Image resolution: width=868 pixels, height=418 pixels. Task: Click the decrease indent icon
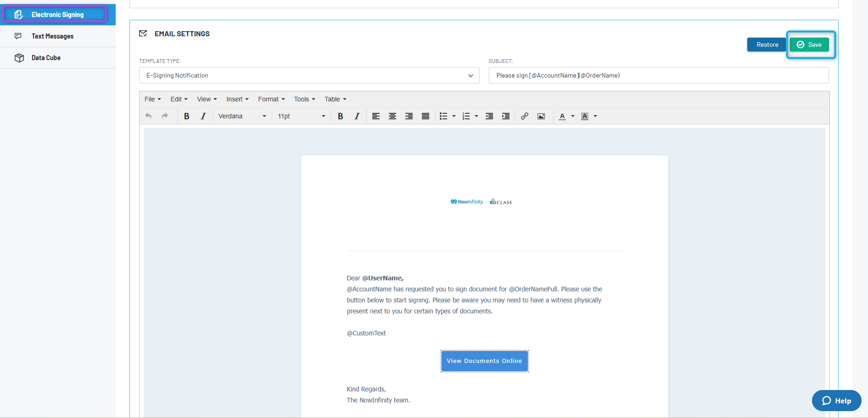coord(489,116)
